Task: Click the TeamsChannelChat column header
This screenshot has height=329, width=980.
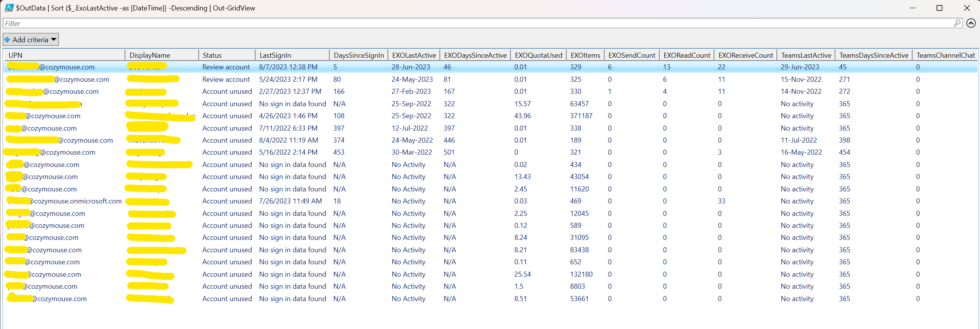Action: tap(945, 55)
